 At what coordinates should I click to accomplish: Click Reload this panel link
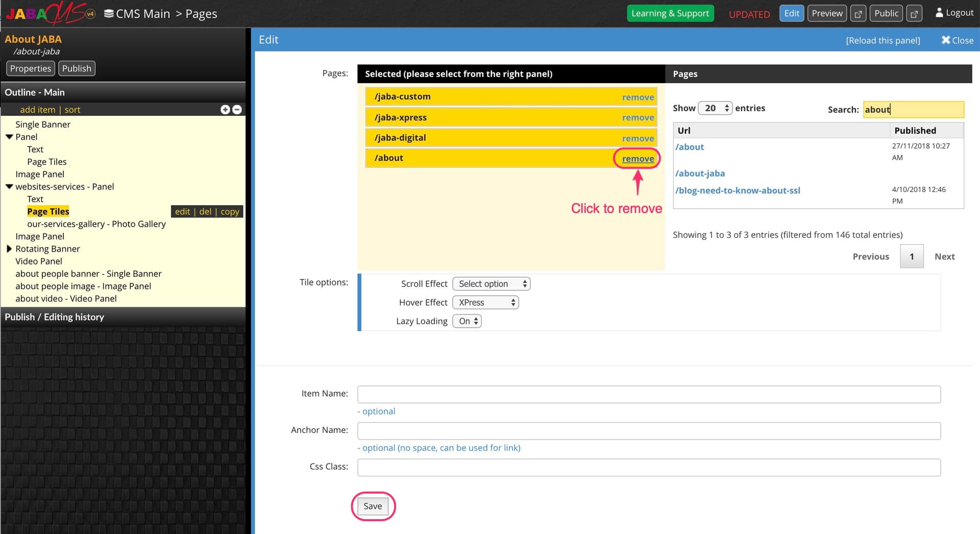tap(883, 40)
